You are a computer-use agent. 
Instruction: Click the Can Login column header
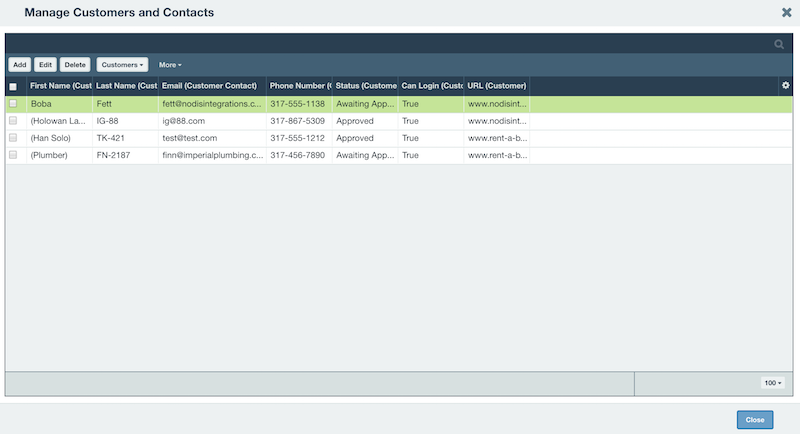point(431,86)
